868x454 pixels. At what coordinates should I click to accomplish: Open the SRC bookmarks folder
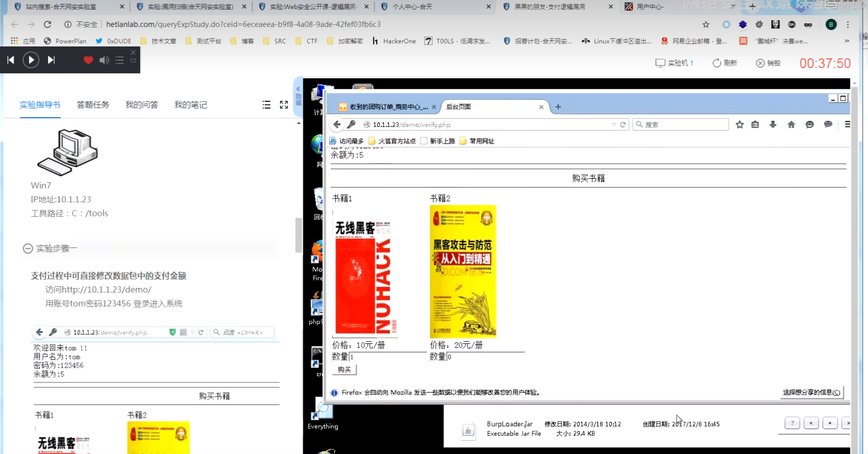[274, 41]
